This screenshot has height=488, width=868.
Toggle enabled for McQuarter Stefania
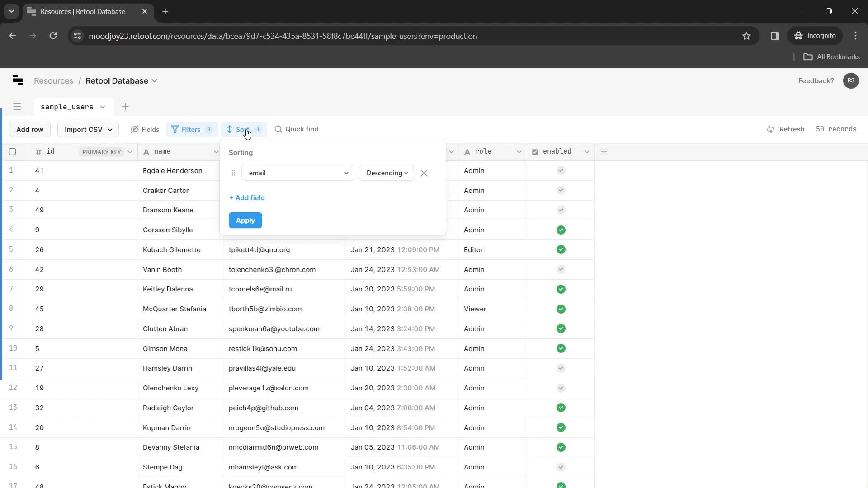(561, 309)
